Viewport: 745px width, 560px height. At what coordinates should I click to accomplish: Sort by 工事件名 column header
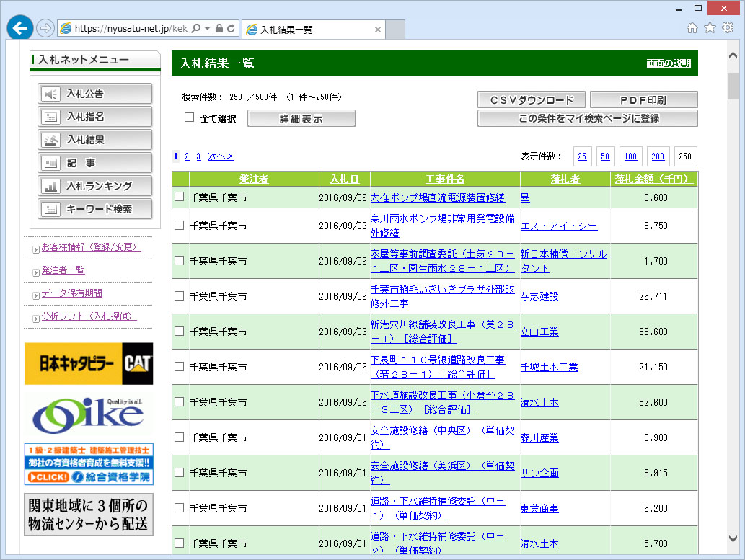coord(445,179)
